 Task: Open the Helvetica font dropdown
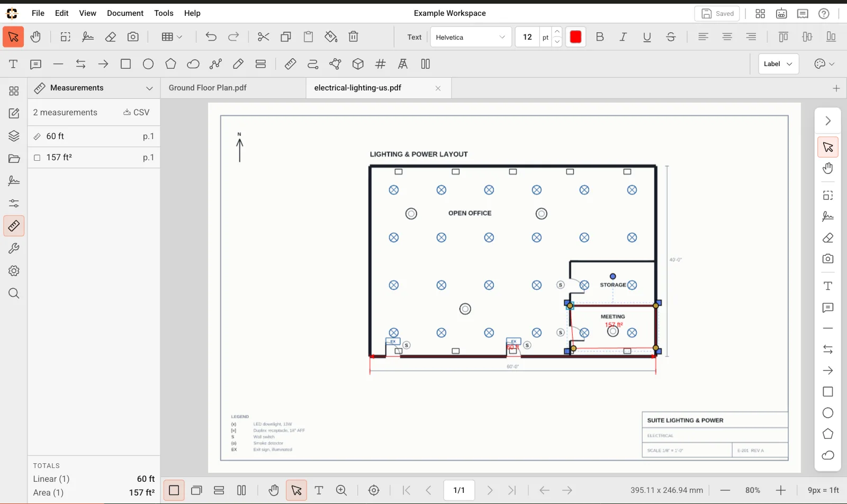click(471, 37)
